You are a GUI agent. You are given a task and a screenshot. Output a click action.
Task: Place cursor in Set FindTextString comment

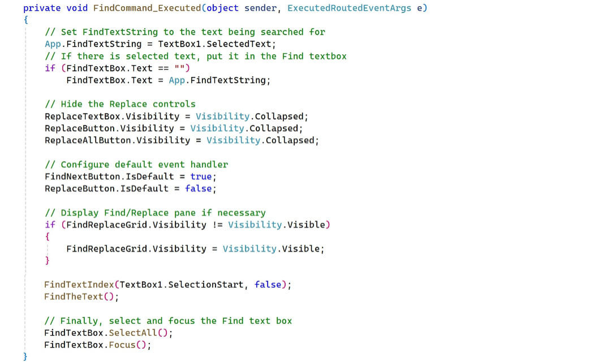[185, 32]
